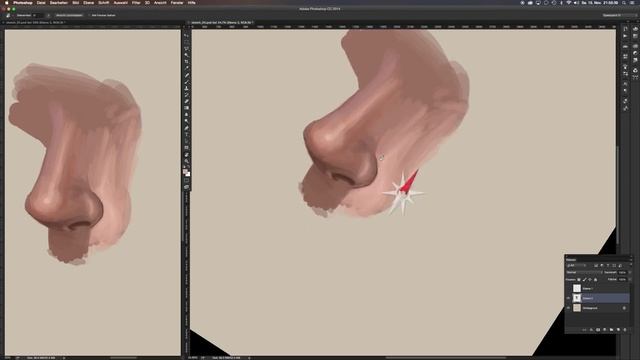Select the Hintergrund layer thumbnail
Screen dimensions: 640x360
point(577,308)
